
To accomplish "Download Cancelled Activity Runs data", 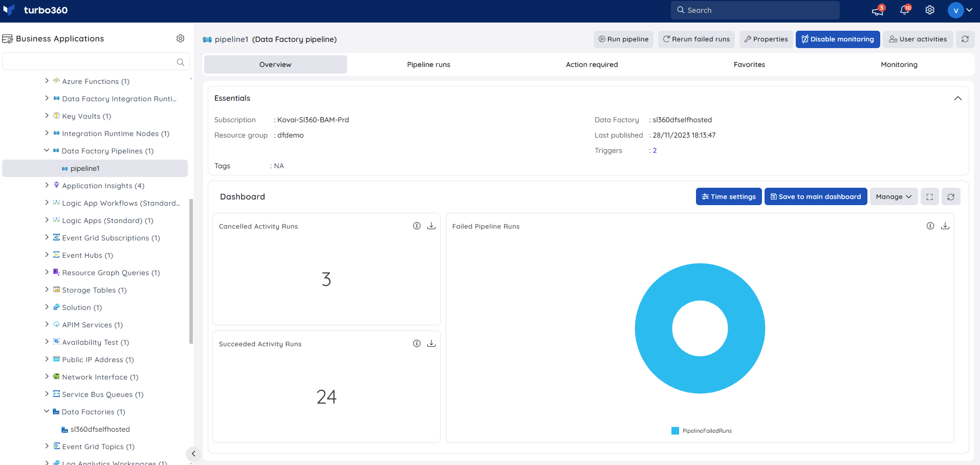I will point(431,226).
